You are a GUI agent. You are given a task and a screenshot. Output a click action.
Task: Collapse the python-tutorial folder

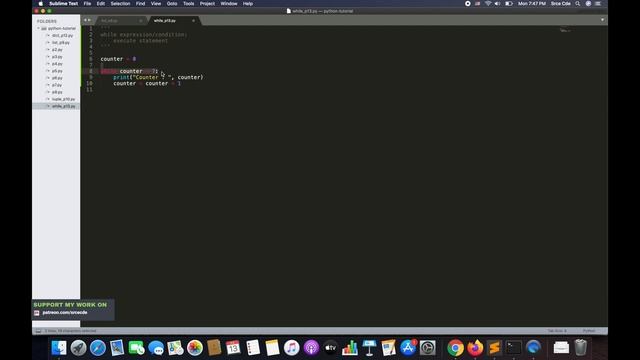pyautogui.click(x=38, y=29)
